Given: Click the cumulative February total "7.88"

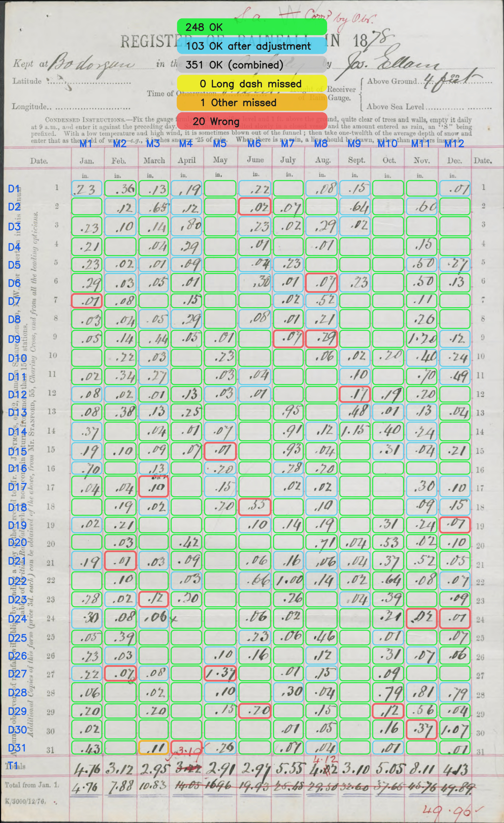Looking at the screenshot, I should click(x=121, y=786).
